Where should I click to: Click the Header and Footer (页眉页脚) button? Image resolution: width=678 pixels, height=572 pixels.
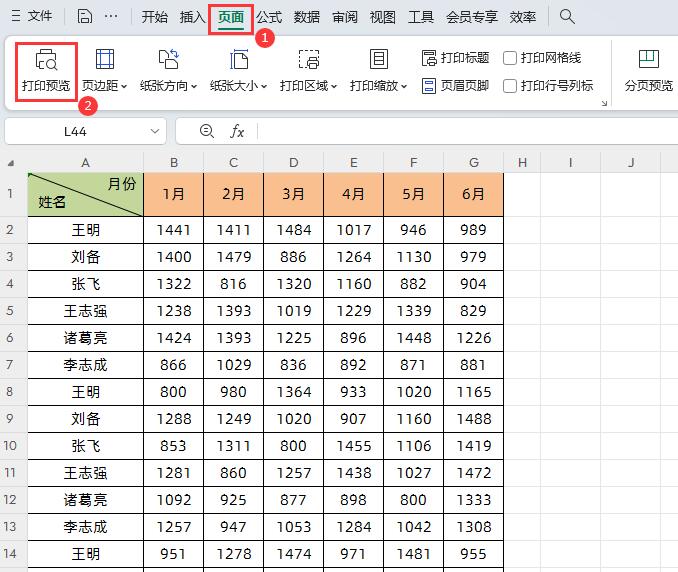(455, 86)
